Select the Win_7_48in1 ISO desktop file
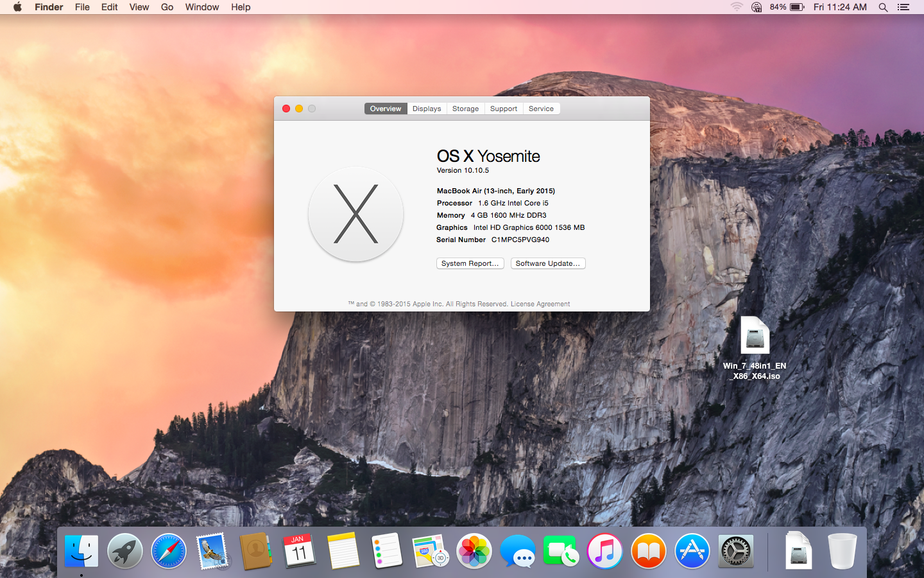Image resolution: width=924 pixels, height=578 pixels. click(x=755, y=336)
